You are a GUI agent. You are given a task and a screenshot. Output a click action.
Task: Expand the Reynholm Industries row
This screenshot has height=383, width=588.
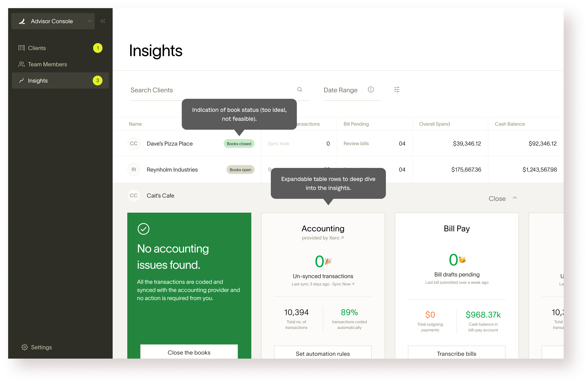coord(172,170)
